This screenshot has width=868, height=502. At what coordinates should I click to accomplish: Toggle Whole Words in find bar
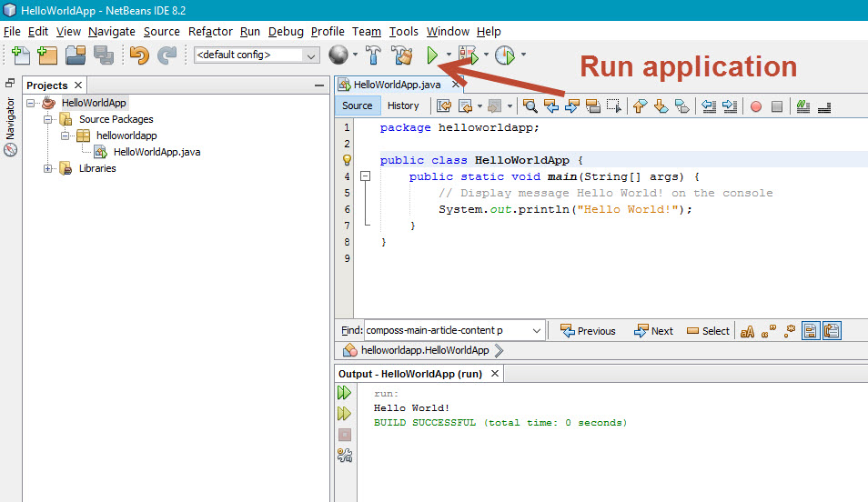768,331
